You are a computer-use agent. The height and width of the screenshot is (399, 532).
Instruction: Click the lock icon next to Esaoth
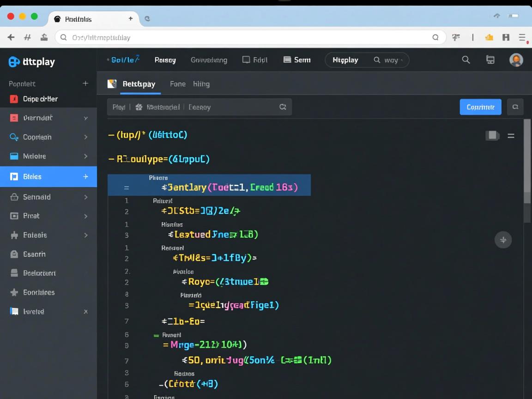point(14,254)
